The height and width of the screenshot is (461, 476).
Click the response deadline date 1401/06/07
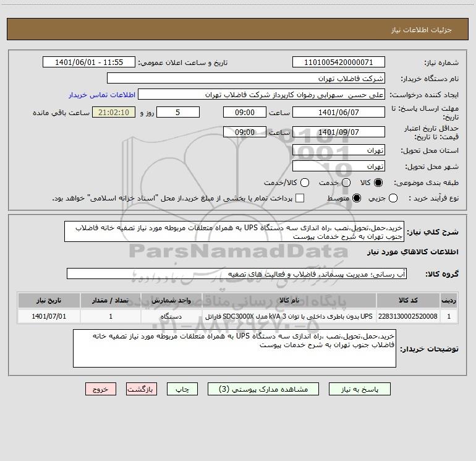(x=339, y=112)
